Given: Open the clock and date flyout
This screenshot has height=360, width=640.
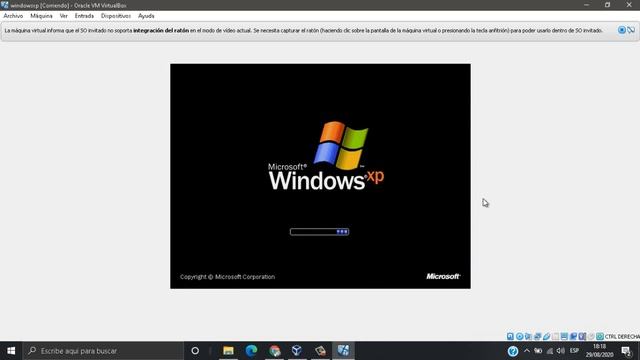Looking at the screenshot, I should 600,351.
